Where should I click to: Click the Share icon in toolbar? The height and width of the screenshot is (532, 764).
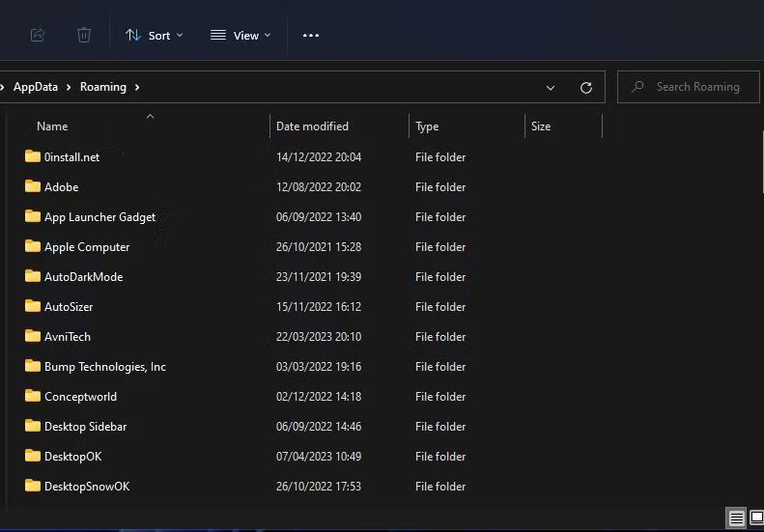coord(38,35)
